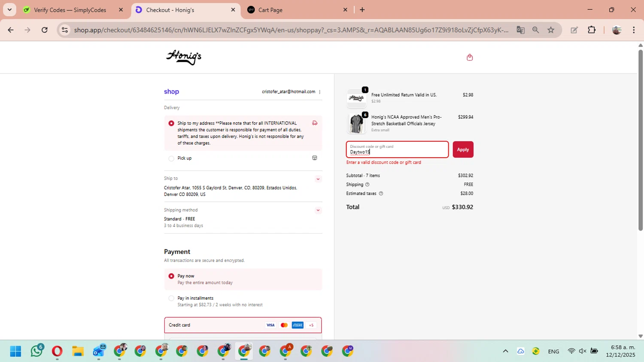644x362 pixels.
Task: Close the Verify Codes tab
Action: click(x=121, y=9)
